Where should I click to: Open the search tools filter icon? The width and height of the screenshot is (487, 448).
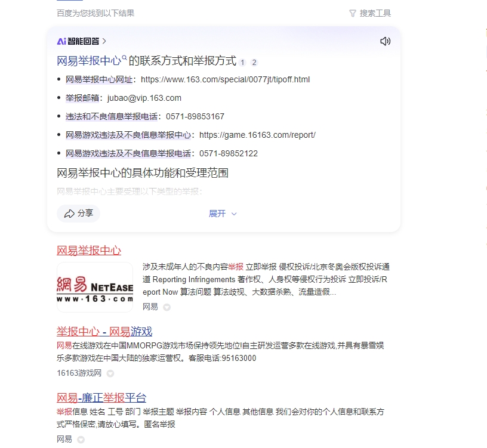click(353, 13)
